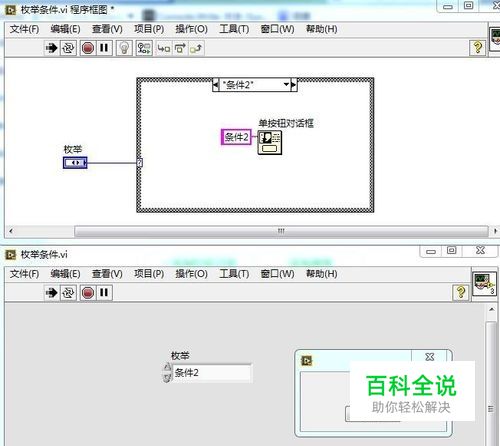Open 窗口(W) menu in block diagram window

pos(277,29)
